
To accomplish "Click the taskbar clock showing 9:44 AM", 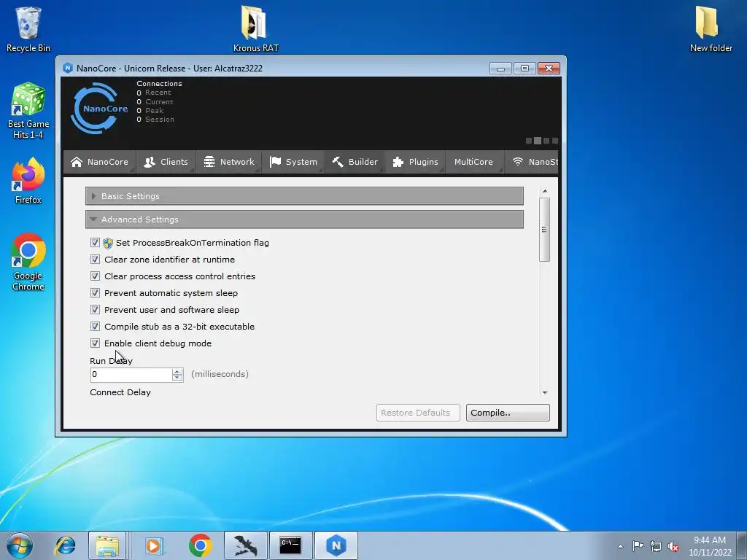I will tap(709, 546).
